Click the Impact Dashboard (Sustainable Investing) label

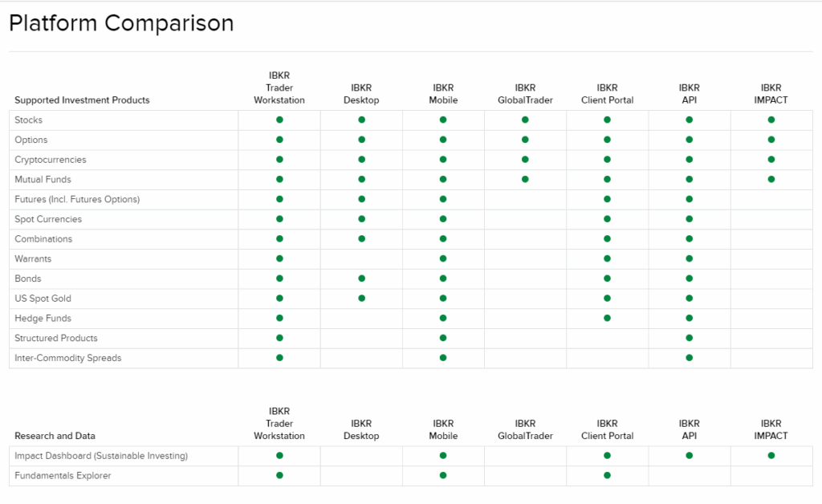click(101, 456)
